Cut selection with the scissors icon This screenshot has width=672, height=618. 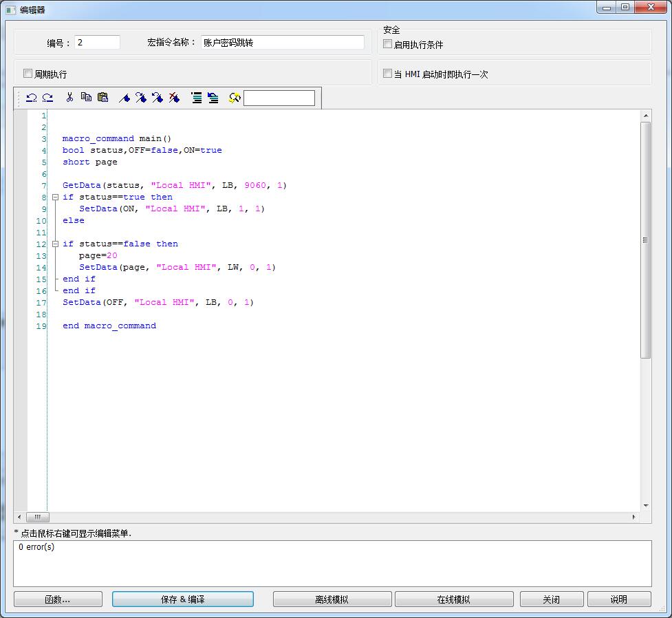tap(69, 98)
